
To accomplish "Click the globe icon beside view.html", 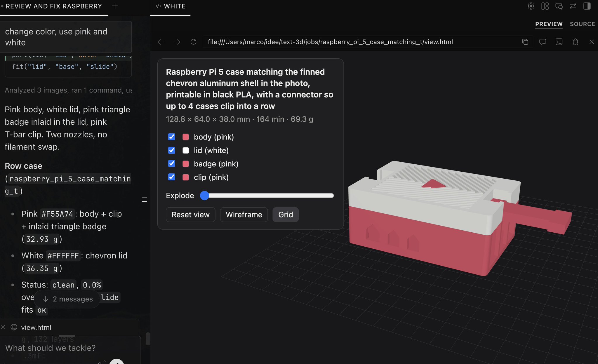I will 14,327.
